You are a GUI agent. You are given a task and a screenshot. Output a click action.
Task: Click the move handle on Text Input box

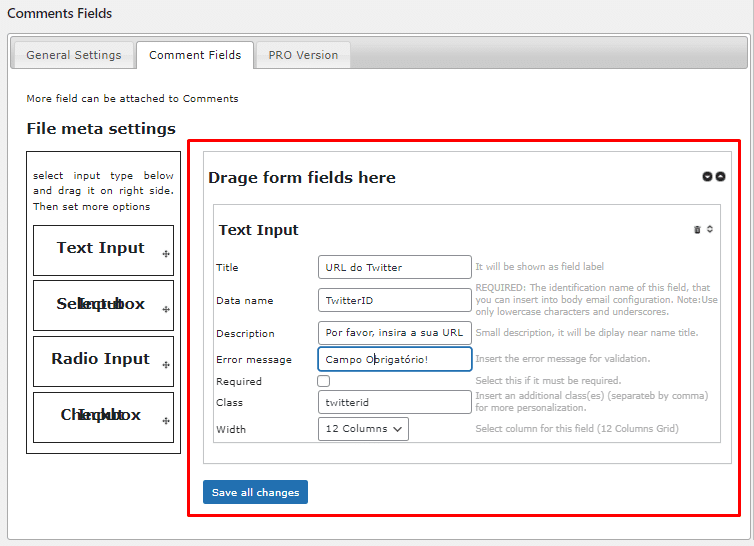pyautogui.click(x=166, y=254)
